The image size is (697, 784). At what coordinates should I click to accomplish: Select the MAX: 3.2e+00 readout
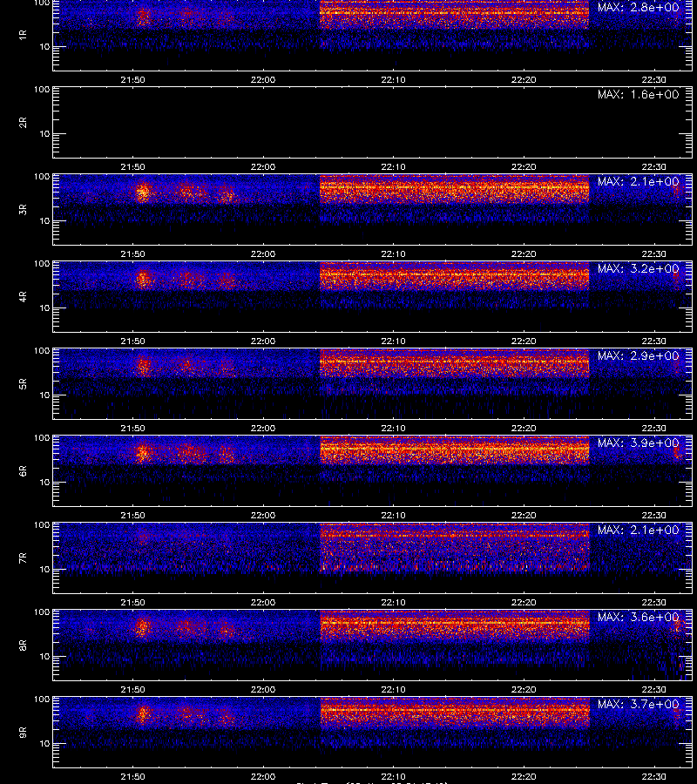coord(638,268)
